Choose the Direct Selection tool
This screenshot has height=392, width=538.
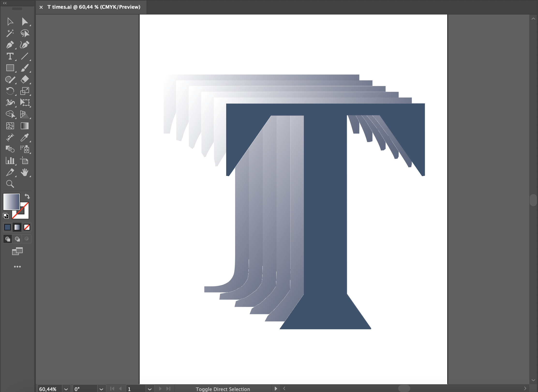pos(25,22)
